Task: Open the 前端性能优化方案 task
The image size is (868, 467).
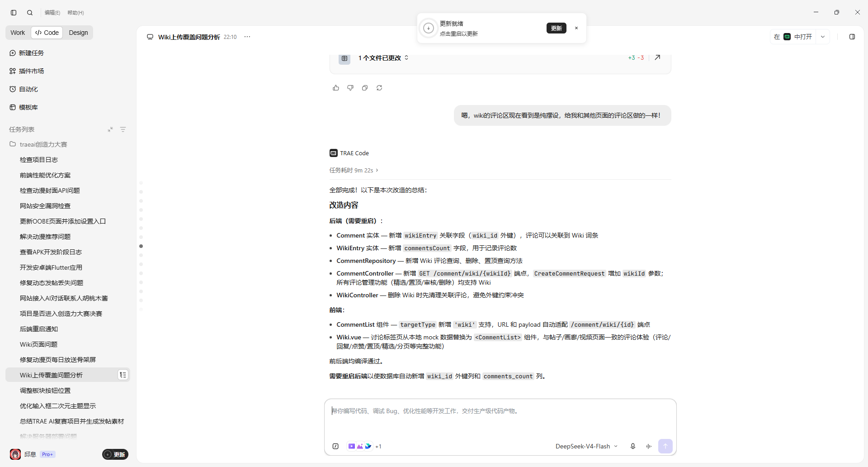Action: (68, 175)
